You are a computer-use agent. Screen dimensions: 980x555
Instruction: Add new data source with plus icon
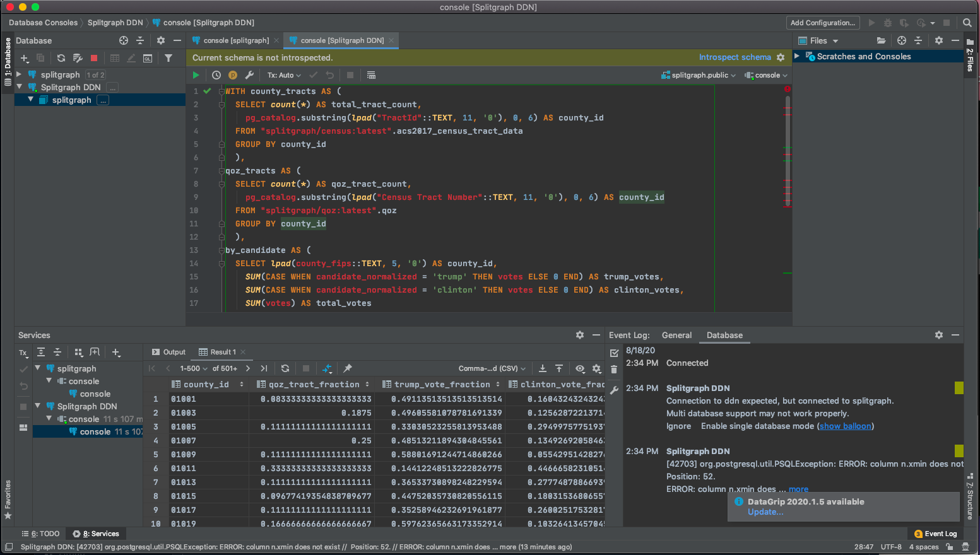25,58
